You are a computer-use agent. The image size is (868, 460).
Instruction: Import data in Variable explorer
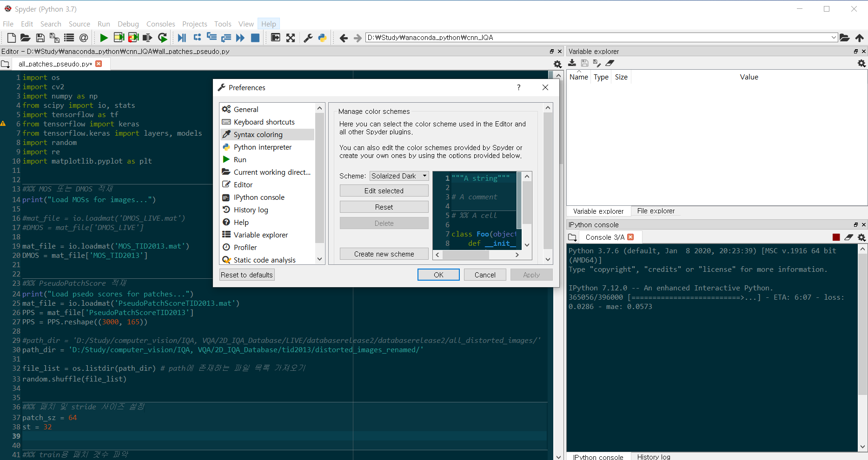pos(572,63)
